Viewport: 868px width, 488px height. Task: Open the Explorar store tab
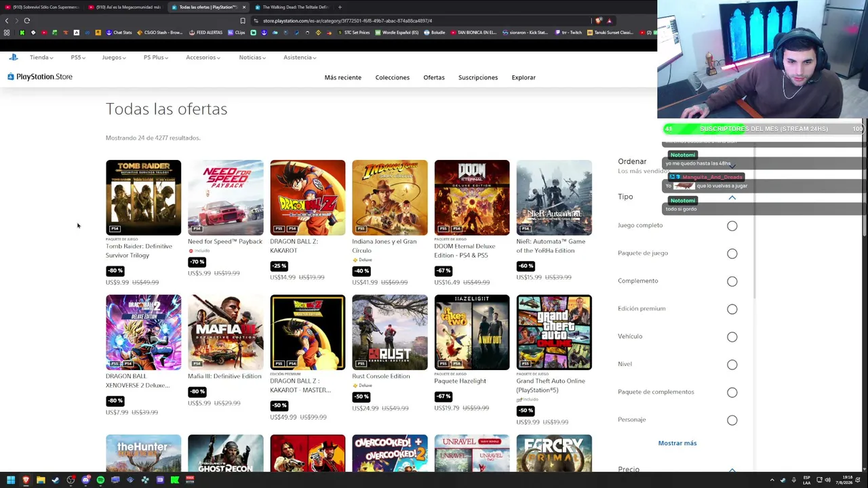(x=524, y=77)
